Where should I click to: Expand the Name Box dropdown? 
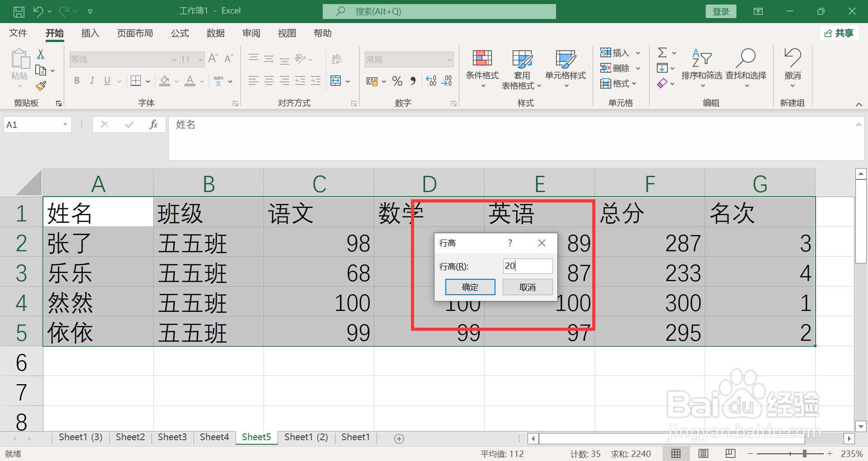(x=65, y=125)
